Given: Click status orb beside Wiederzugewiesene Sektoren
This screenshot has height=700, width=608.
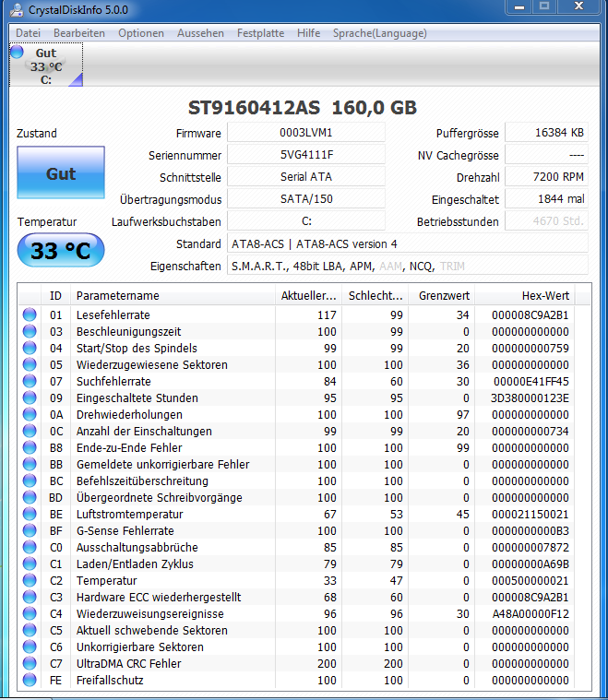Looking at the screenshot, I should 30,364.
